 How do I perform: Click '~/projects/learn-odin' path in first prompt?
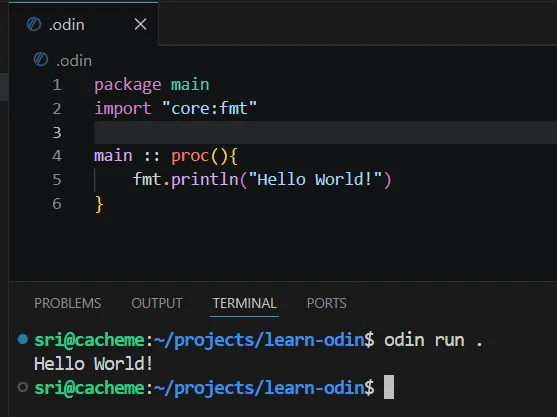click(259, 340)
